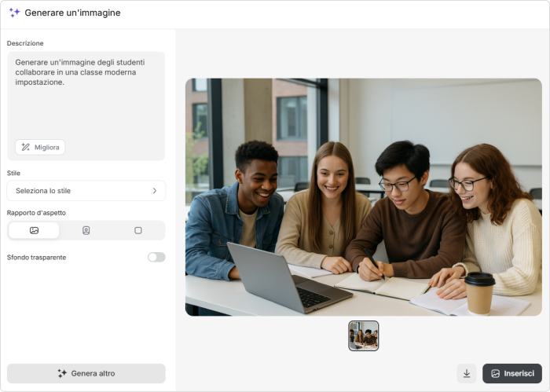The image size is (550, 392).
Task: Click the Generare un'immagine title text
Action: 72,13
